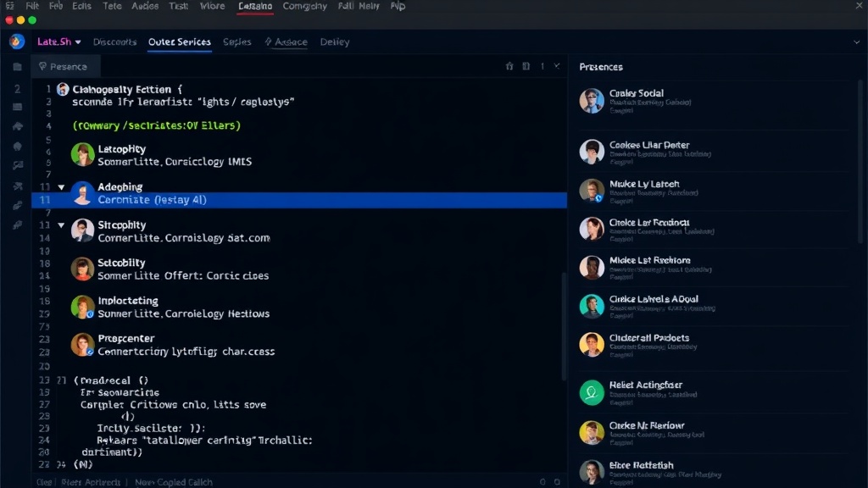Click the icon below the chat bubble in left sidebar
The height and width of the screenshot is (488, 868).
[x=18, y=186]
